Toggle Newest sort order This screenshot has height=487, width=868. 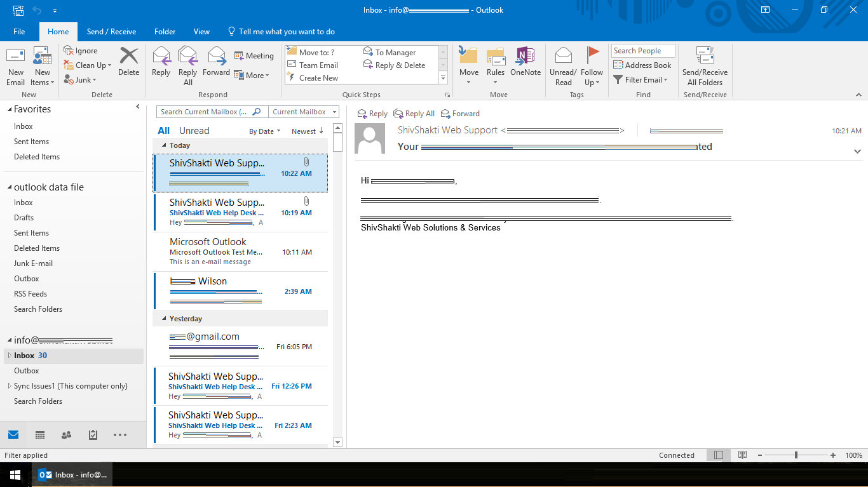point(308,131)
